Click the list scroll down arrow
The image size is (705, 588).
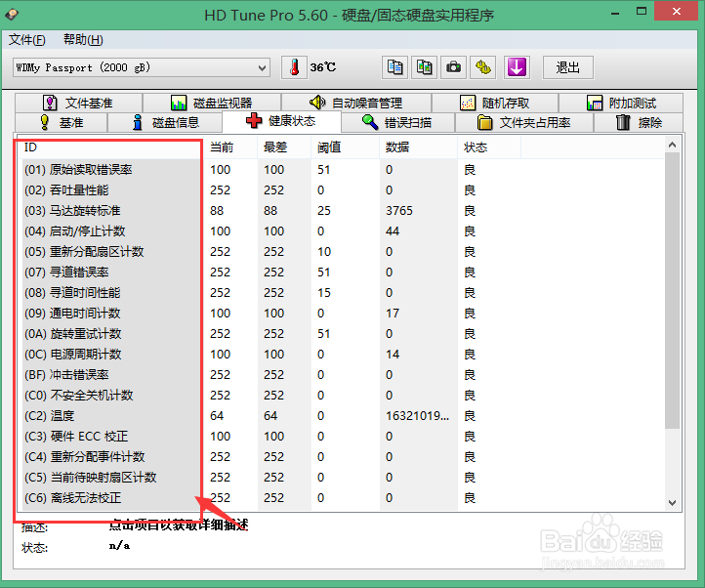tap(672, 502)
